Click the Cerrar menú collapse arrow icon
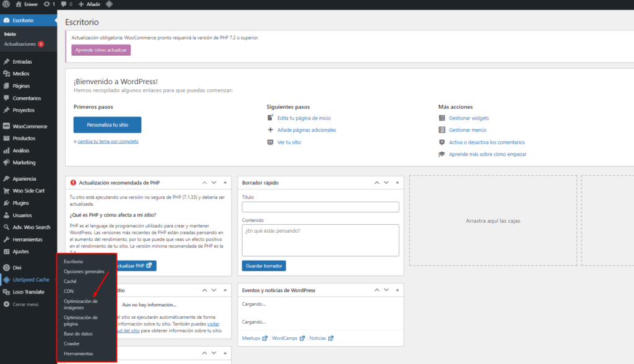 (6, 304)
